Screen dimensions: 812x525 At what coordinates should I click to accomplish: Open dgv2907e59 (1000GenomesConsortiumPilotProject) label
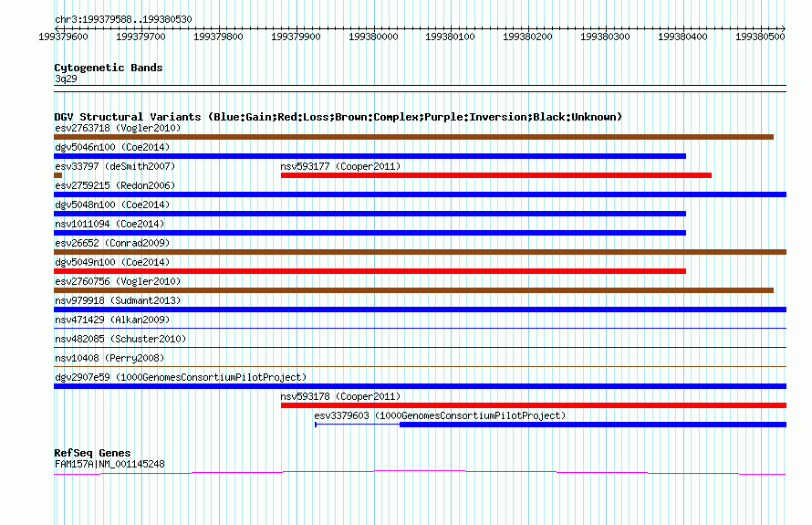(181, 377)
